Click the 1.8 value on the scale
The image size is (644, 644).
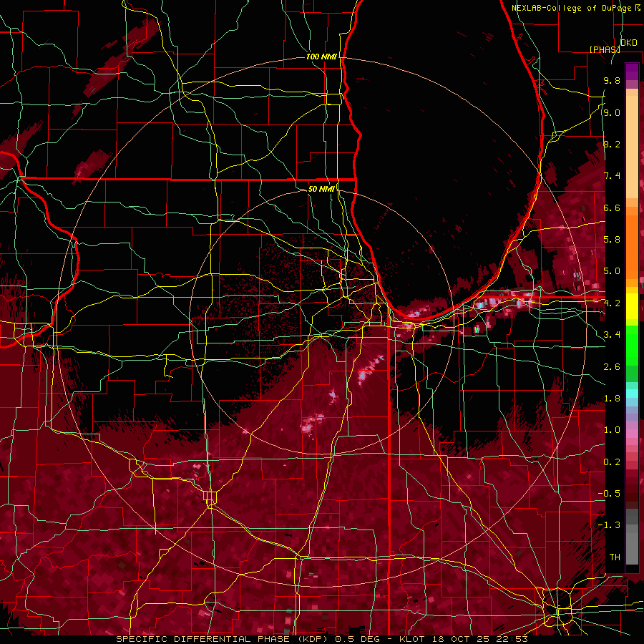[612, 399]
